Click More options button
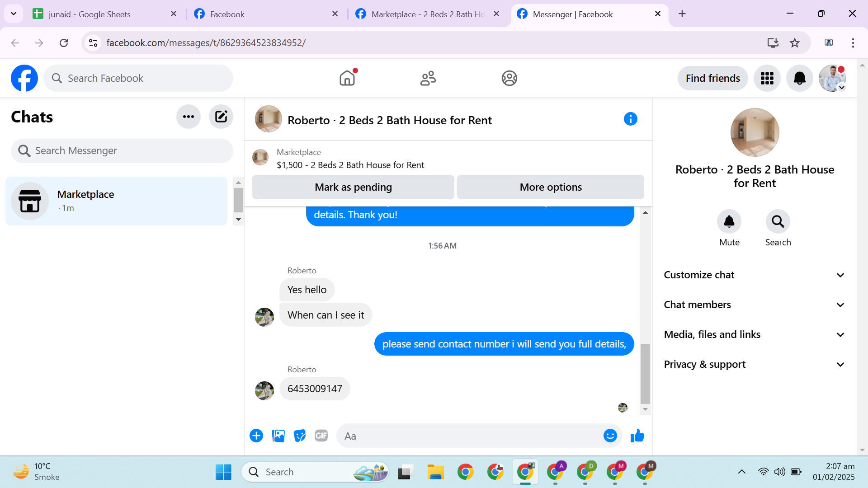 click(551, 187)
